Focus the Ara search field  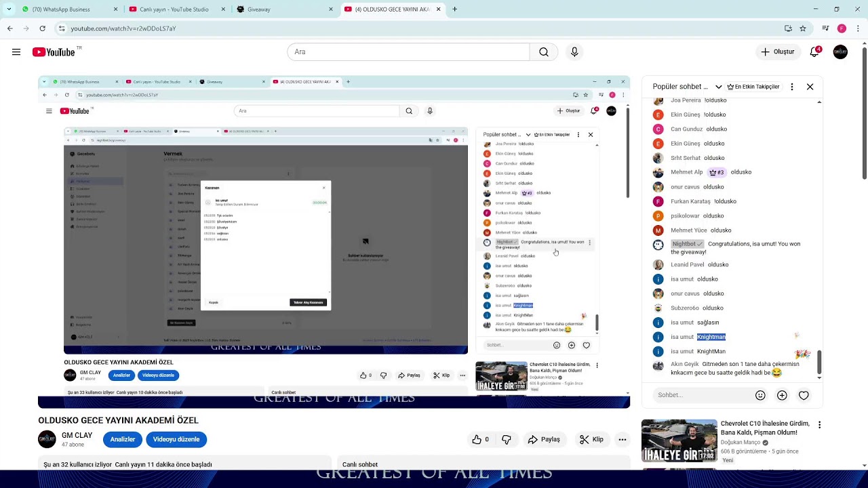(x=408, y=52)
